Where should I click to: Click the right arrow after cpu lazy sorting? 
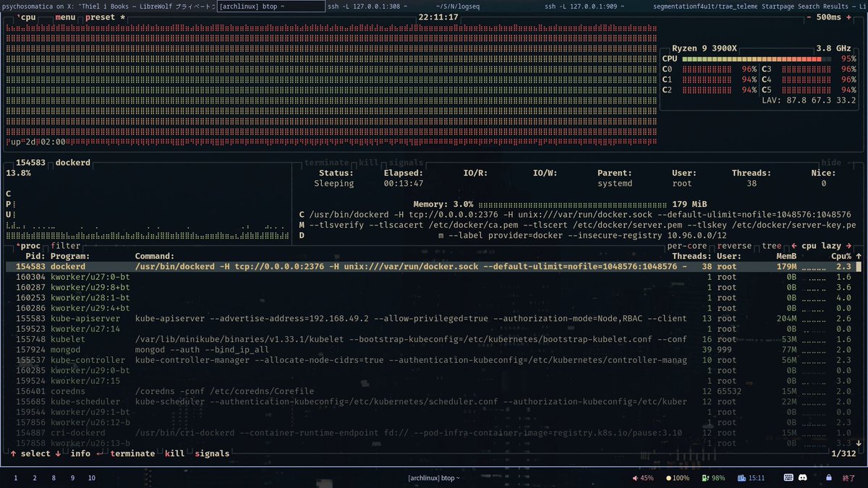tap(849, 246)
